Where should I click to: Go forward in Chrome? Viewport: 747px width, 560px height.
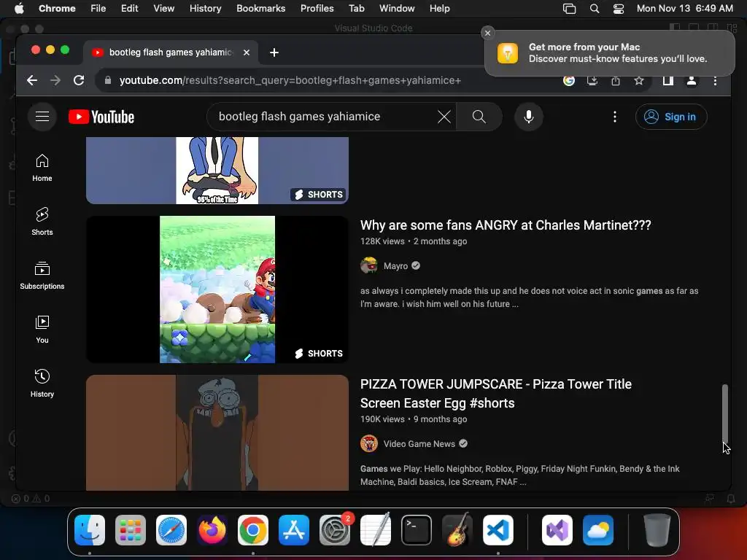point(55,80)
